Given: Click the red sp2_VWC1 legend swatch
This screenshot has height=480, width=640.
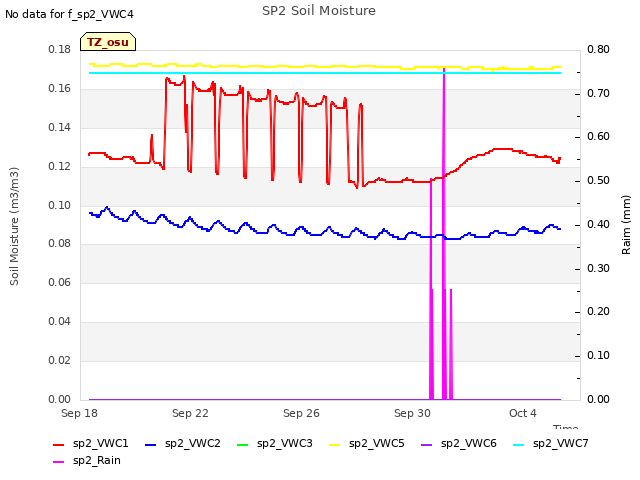Looking at the screenshot, I should pyautogui.click(x=59, y=444).
